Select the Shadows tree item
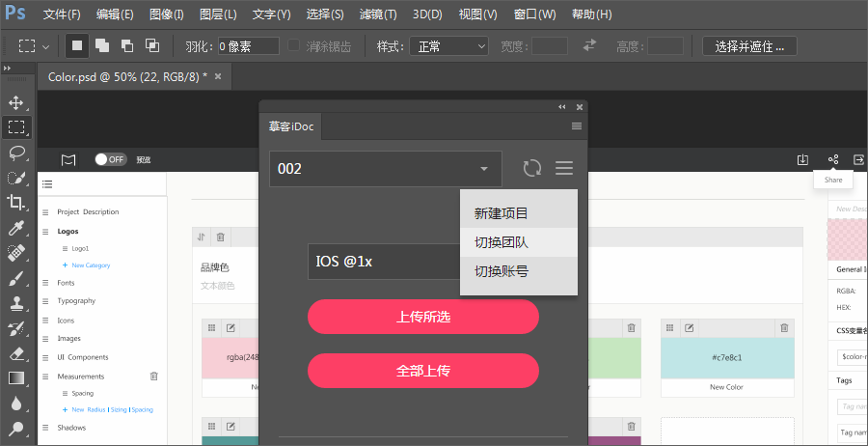This screenshot has width=868, height=446. [x=71, y=428]
